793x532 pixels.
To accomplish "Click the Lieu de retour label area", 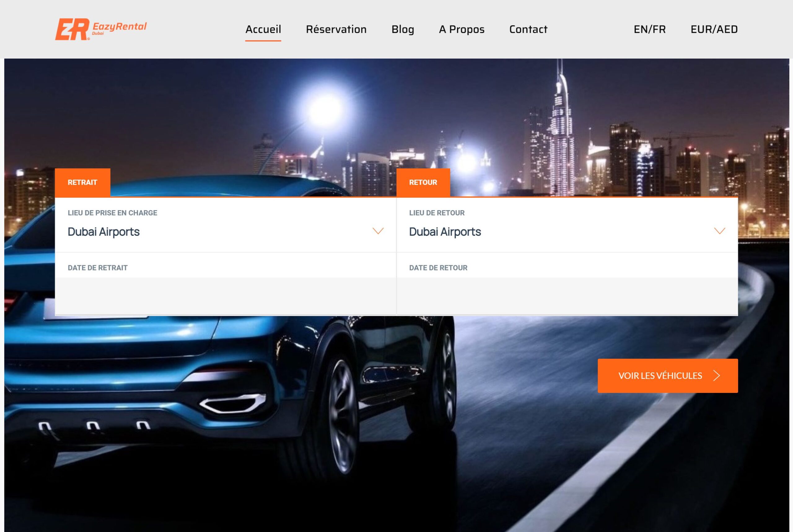I will coord(437,213).
